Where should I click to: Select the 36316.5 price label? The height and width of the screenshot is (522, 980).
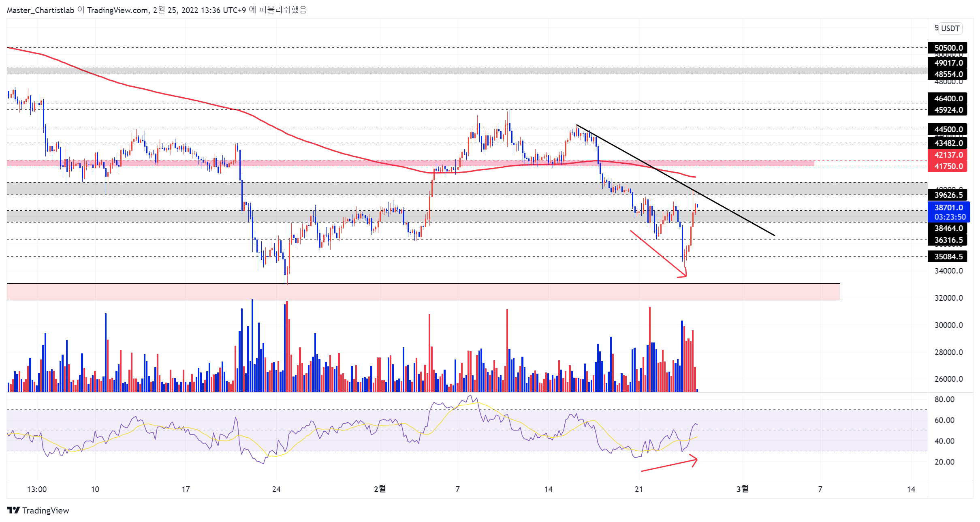pyautogui.click(x=948, y=240)
